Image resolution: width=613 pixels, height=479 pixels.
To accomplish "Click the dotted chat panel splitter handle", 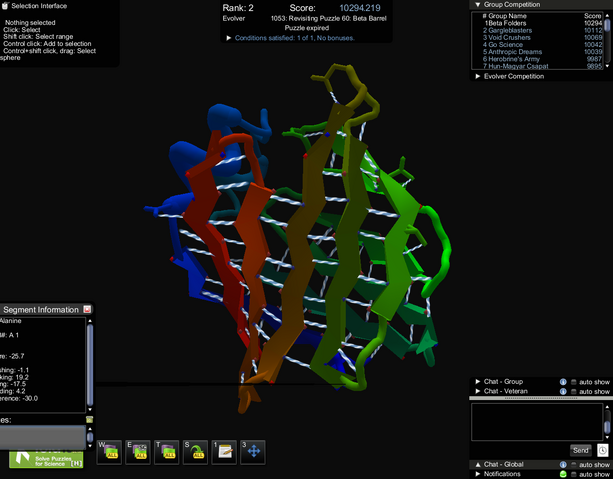I will [x=541, y=398].
